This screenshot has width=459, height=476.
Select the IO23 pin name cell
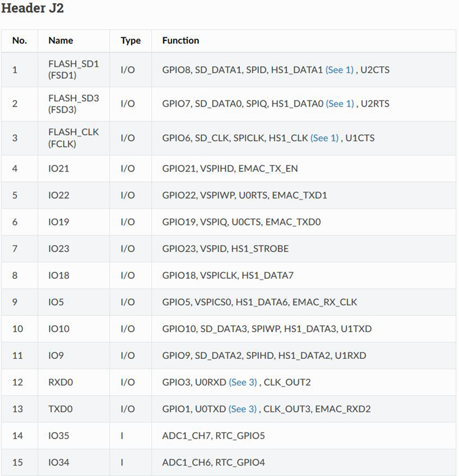click(59, 249)
